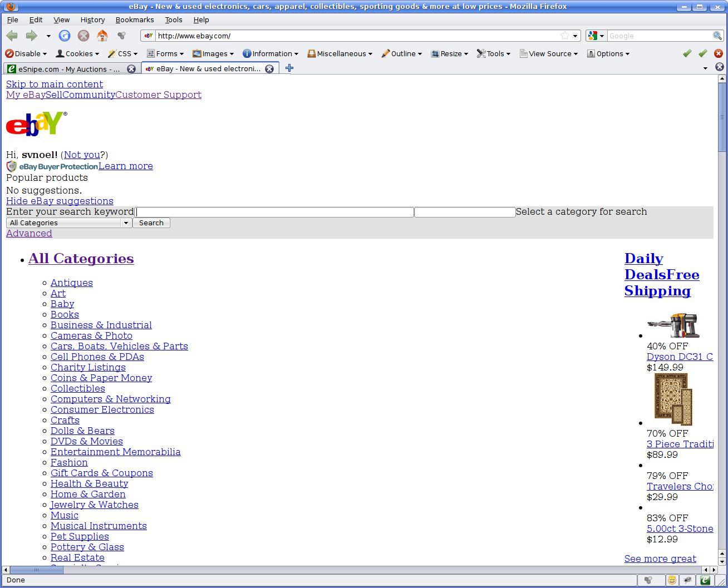
Task: Star the page with the bookmark icon
Action: click(x=565, y=36)
